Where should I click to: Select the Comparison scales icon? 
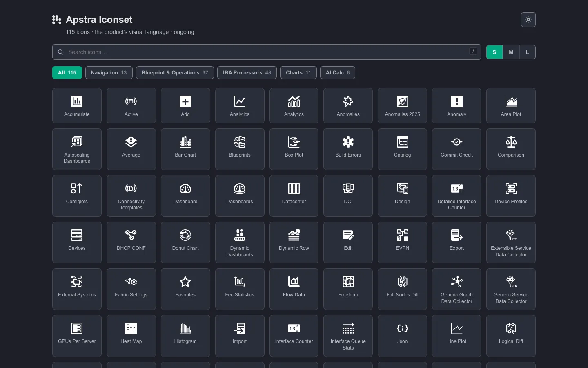coord(511,149)
